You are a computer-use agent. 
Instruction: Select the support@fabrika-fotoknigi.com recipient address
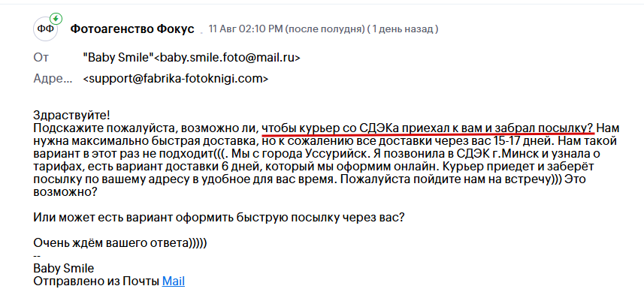[176, 78]
